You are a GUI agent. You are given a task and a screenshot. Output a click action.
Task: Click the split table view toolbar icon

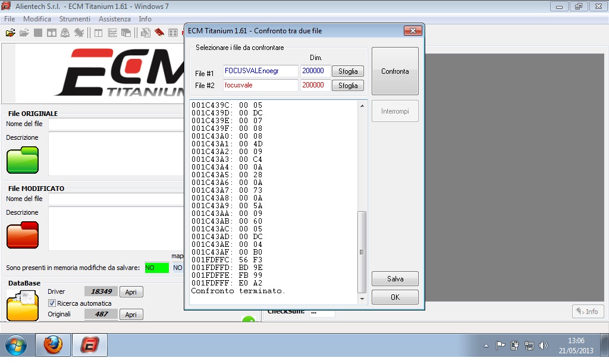(x=99, y=33)
